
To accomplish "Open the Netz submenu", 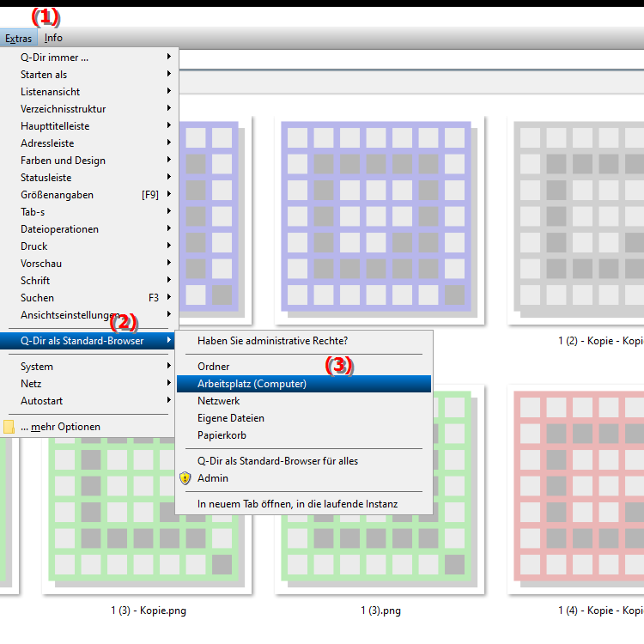I will [88, 384].
